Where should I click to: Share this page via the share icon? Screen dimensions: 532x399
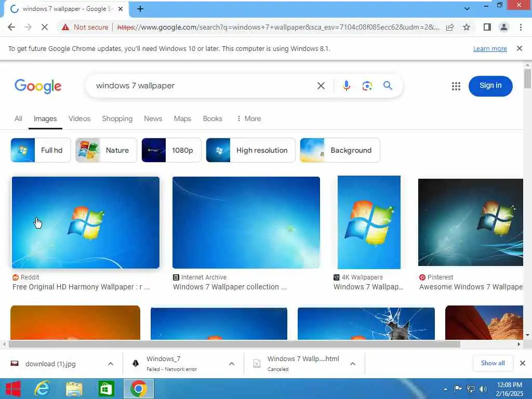(450, 27)
